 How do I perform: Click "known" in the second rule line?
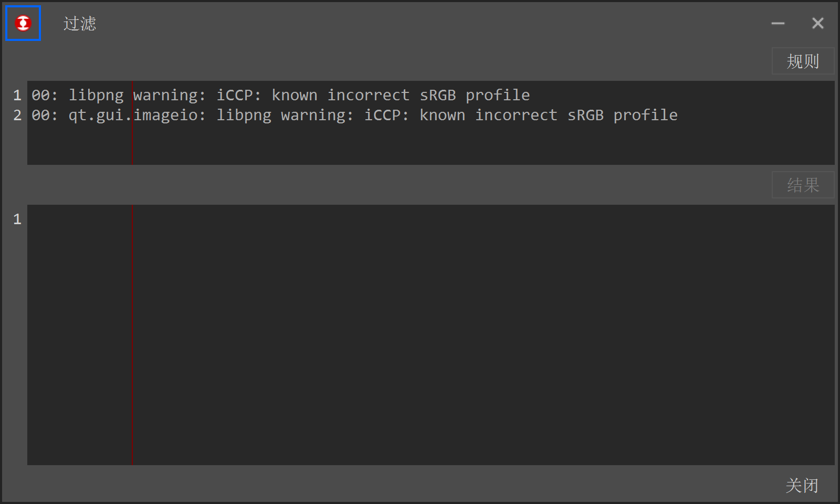[442, 115]
